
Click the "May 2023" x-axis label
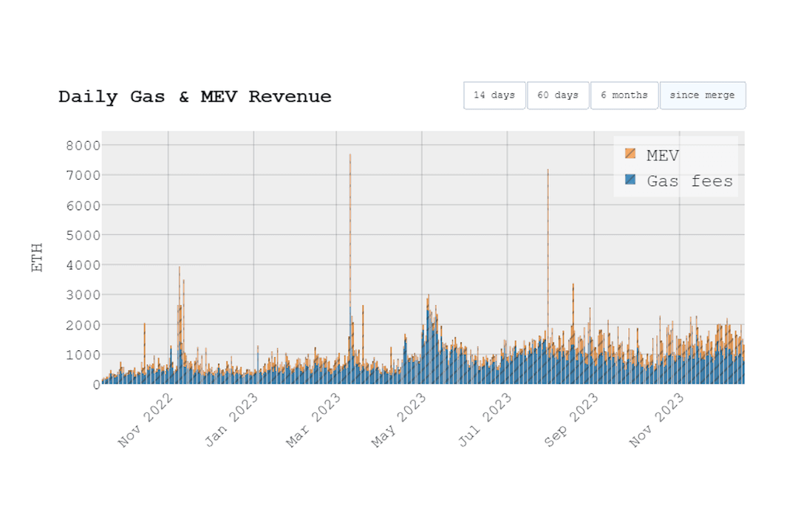[399, 420]
